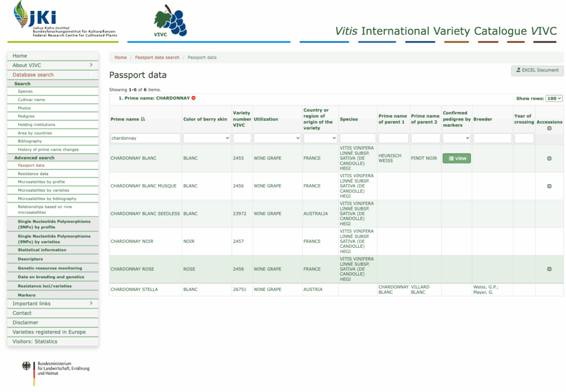Open the Country of origin filter dropdown
The image size is (566, 392).
point(320,138)
